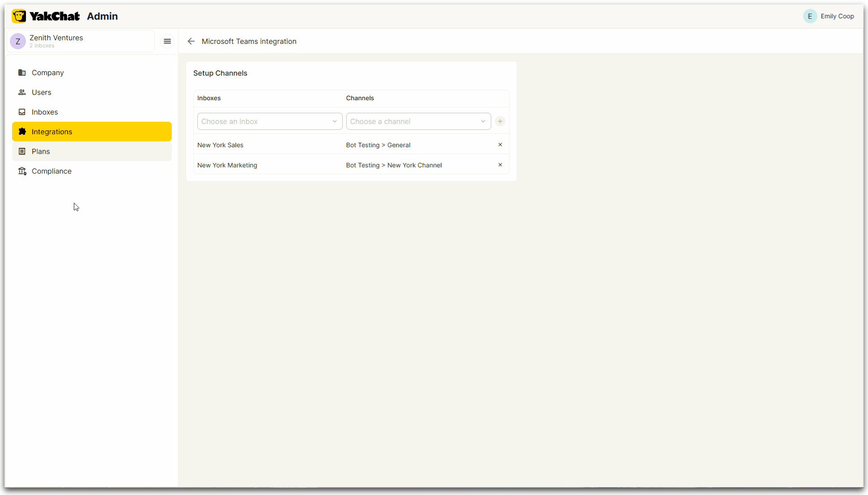Image resolution: width=868 pixels, height=495 pixels.
Task: Toggle the hamburger sidebar menu
Action: (x=167, y=41)
